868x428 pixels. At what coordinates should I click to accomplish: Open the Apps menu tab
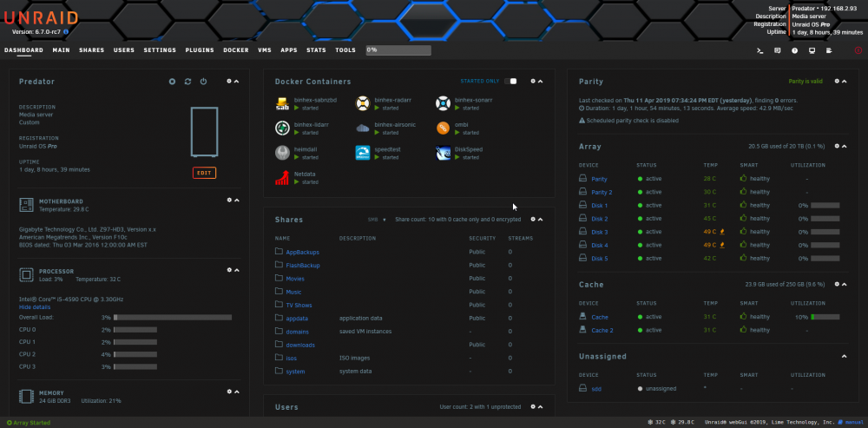point(289,49)
